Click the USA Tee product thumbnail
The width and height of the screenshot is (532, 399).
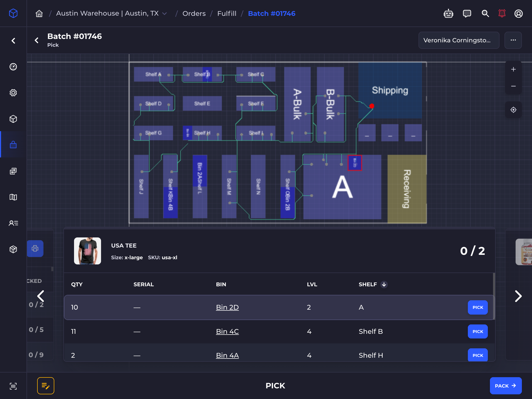click(88, 251)
